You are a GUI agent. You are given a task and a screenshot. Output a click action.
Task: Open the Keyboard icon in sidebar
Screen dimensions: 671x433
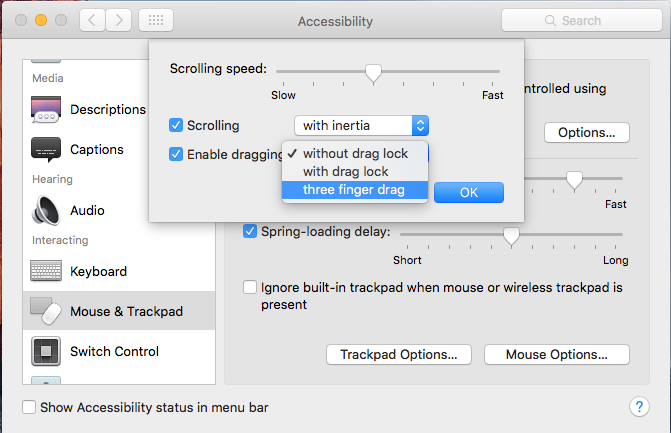(46, 271)
